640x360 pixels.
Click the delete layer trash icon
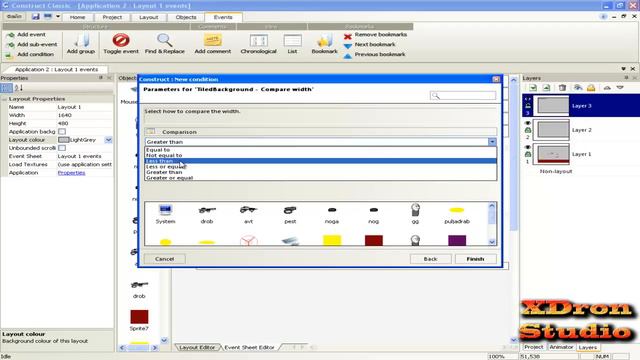pos(562,88)
